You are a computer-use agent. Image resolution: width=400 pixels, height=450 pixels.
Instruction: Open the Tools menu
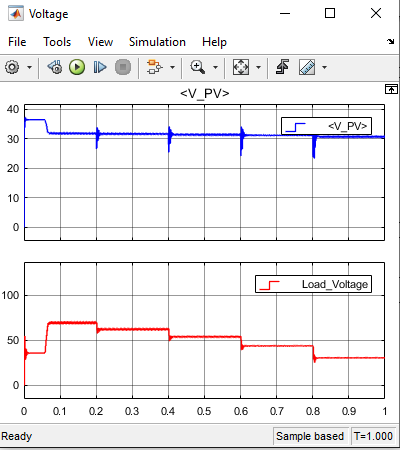(57, 42)
